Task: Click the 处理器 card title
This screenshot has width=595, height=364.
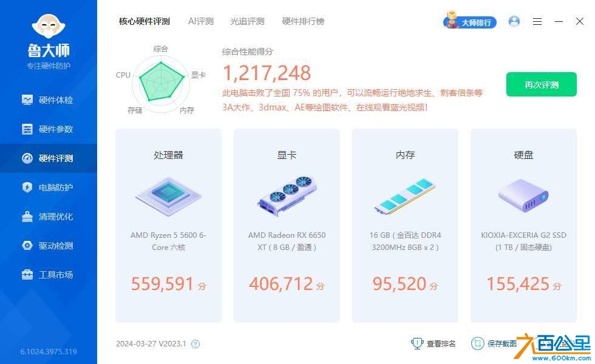Action: [x=169, y=155]
